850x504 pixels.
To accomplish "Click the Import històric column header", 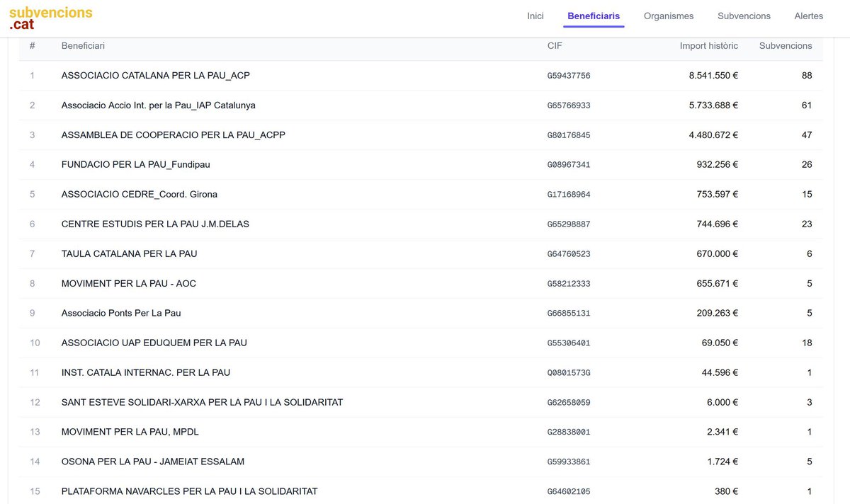I will [x=709, y=45].
